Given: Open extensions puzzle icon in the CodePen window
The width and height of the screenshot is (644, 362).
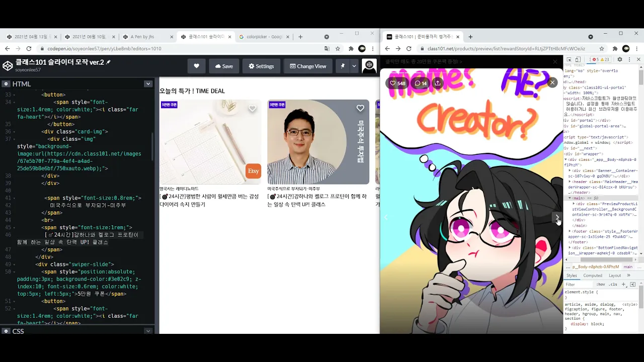Looking at the screenshot, I should point(351,49).
